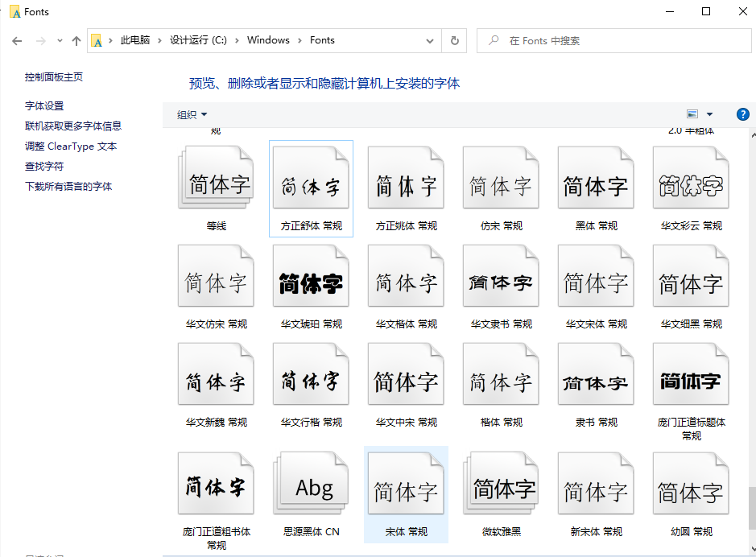This screenshot has height=557, width=756.
Task: Select the 微软雅黑 font family icon
Action: [501, 485]
